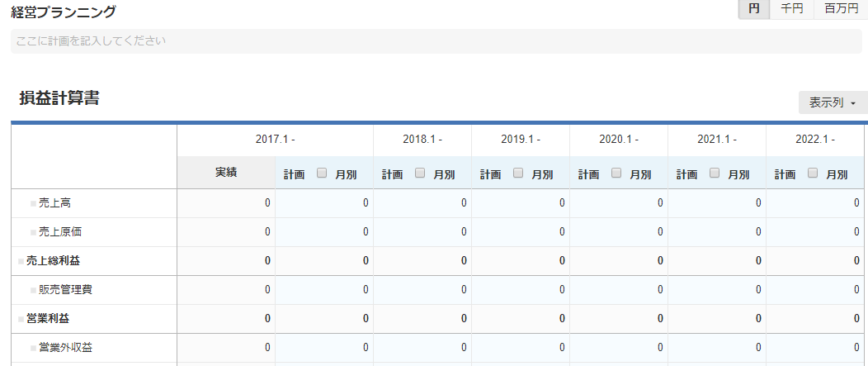
Task: Click the 計画 label under 2019.1
Action: click(x=490, y=174)
